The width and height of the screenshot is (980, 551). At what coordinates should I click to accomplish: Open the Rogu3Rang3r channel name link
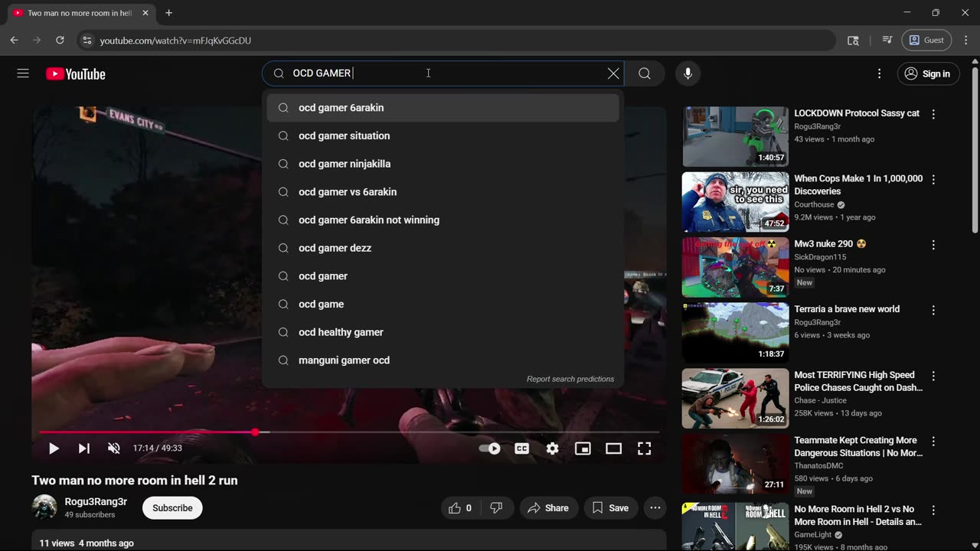pos(96,502)
